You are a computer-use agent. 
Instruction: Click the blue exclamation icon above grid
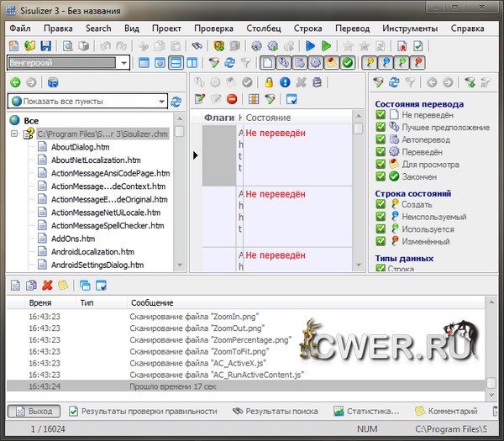285,82
